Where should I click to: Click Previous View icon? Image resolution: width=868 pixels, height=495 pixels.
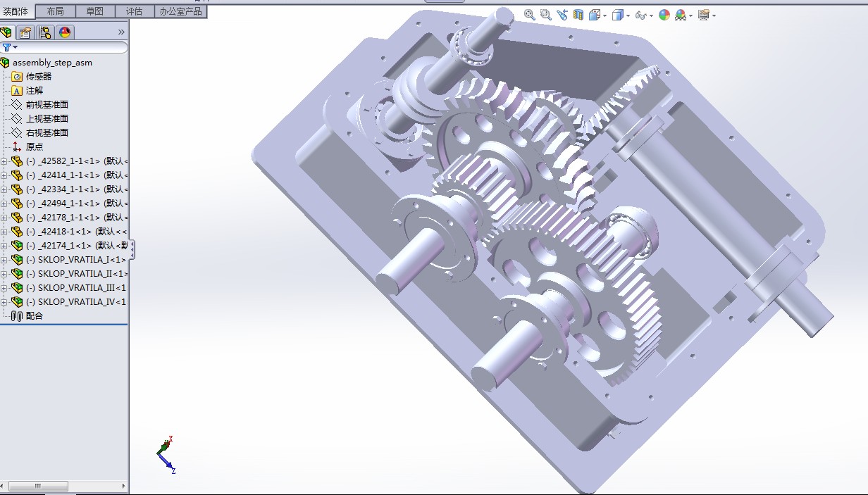tap(562, 15)
